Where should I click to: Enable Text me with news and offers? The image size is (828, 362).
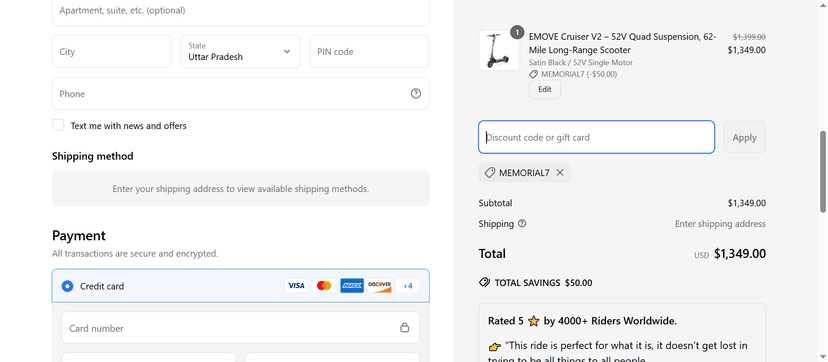click(58, 125)
